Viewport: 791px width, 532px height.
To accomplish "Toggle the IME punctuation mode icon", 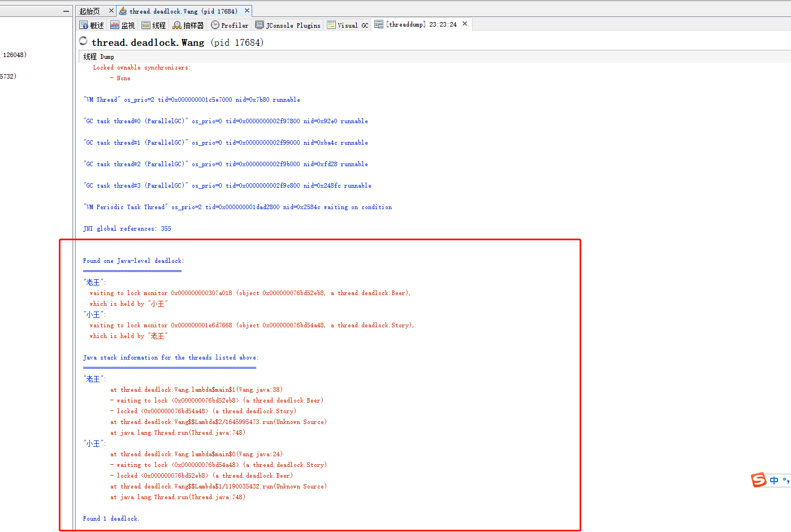I will (x=786, y=480).
